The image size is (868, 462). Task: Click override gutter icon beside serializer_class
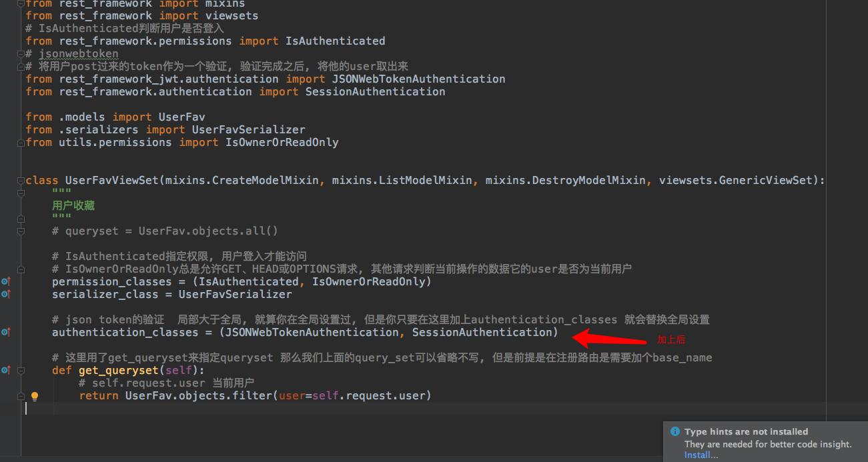point(5,294)
